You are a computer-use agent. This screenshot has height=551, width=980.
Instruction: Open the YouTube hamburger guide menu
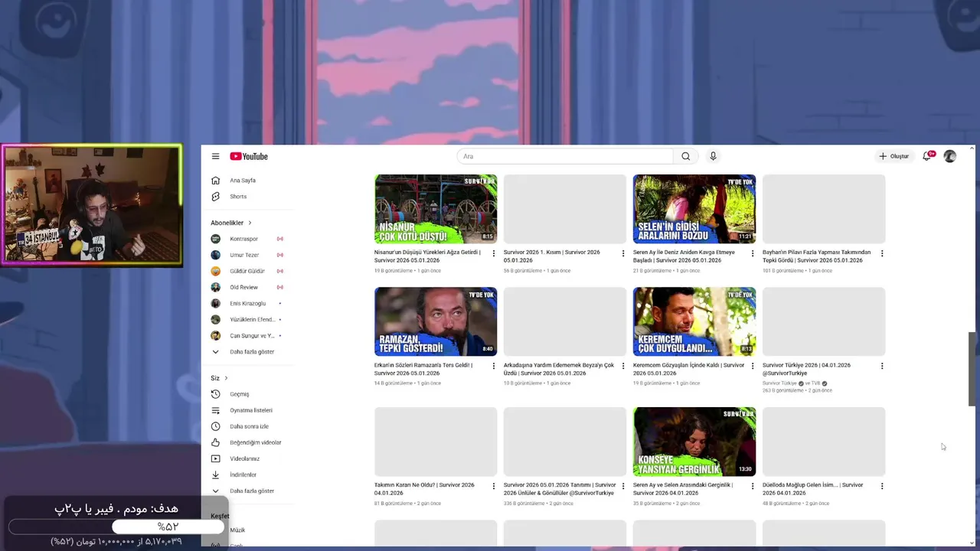[x=215, y=156]
